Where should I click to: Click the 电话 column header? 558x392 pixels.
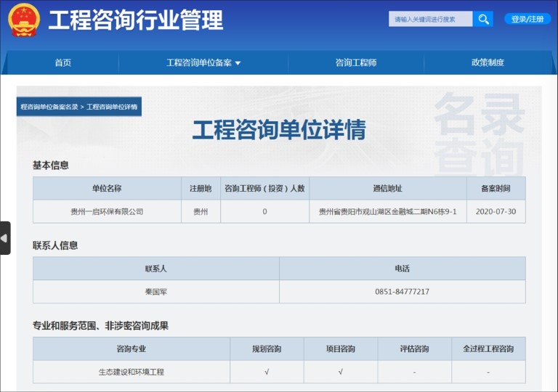pyautogui.click(x=402, y=269)
